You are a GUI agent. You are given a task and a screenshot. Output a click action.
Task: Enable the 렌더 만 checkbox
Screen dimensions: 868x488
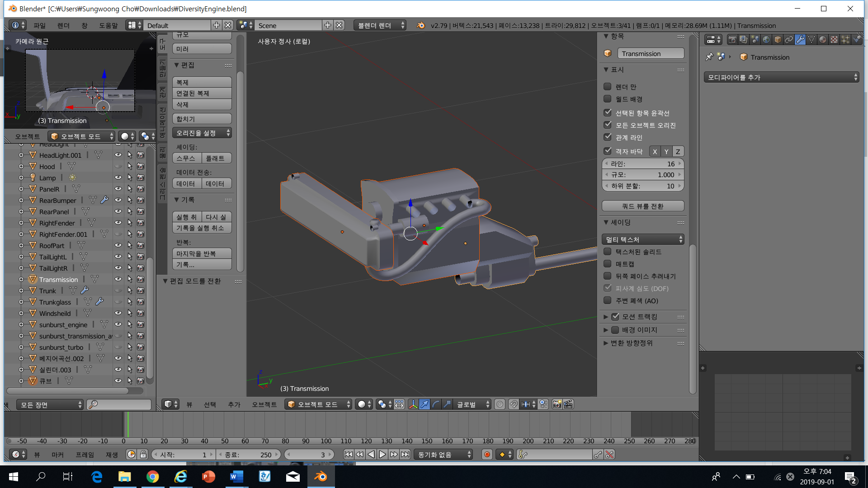pos(608,87)
